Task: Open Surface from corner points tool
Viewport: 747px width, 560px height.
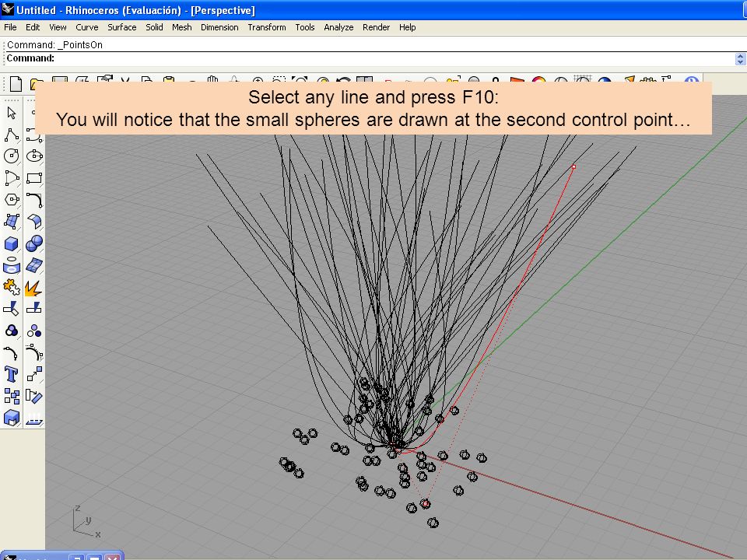Action: (12, 222)
